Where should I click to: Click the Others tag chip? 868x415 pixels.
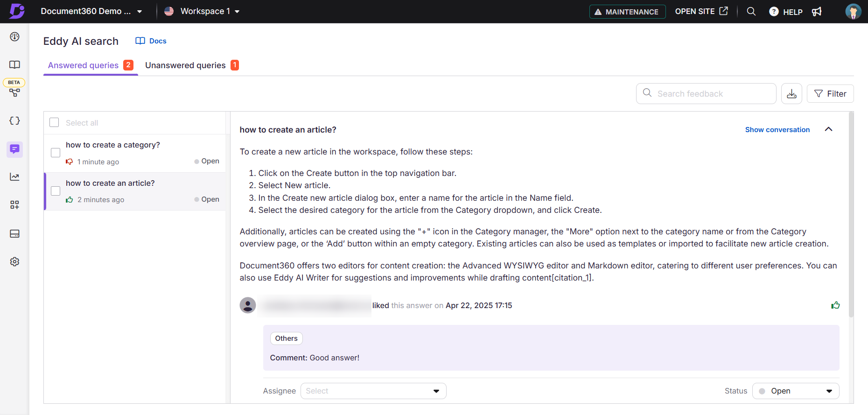[286, 338]
